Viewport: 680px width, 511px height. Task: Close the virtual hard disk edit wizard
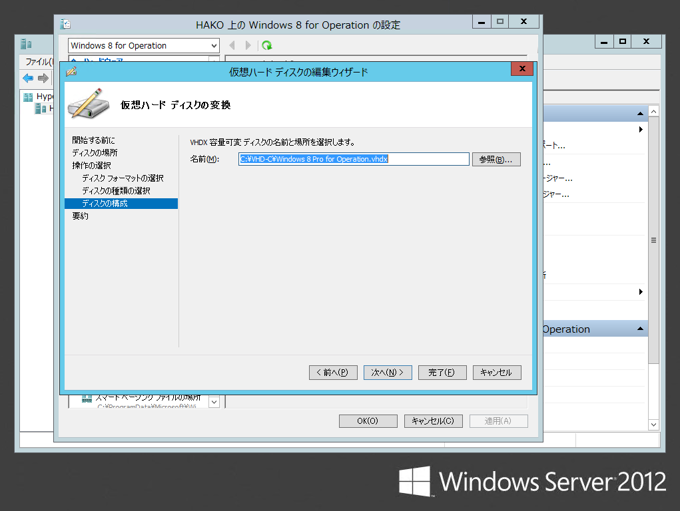(x=522, y=69)
